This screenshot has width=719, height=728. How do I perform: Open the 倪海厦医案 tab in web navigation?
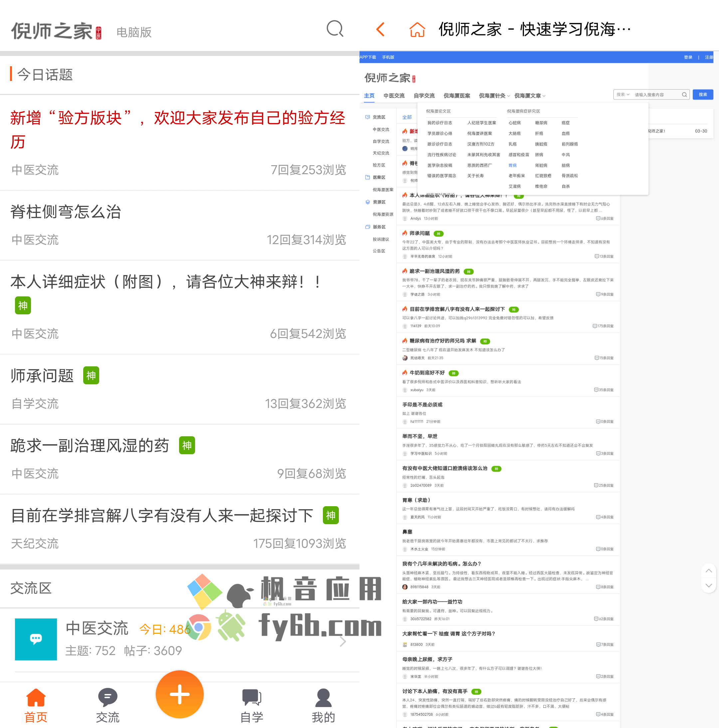pos(456,96)
